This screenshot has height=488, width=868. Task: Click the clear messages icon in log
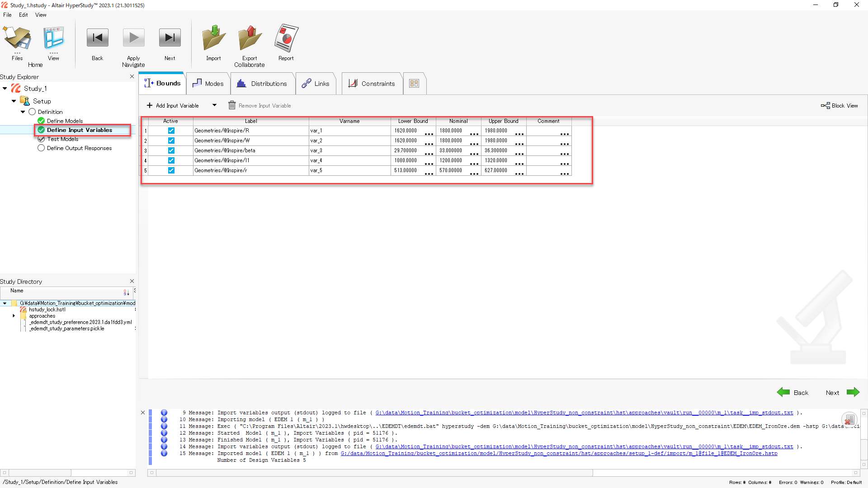[849, 419]
